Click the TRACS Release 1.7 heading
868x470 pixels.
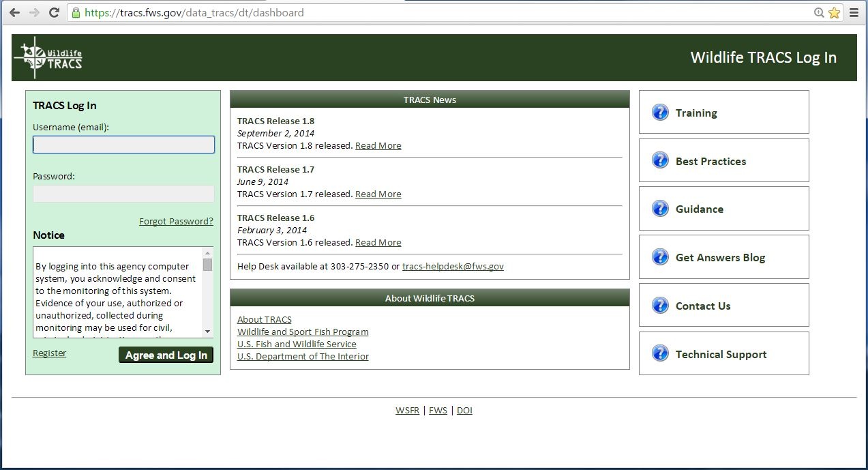point(275,169)
